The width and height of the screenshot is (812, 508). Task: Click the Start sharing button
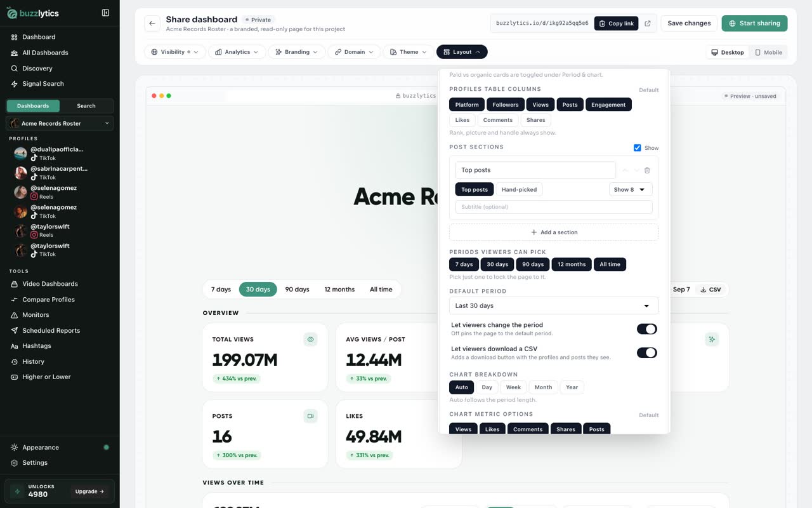click(754, 23)
